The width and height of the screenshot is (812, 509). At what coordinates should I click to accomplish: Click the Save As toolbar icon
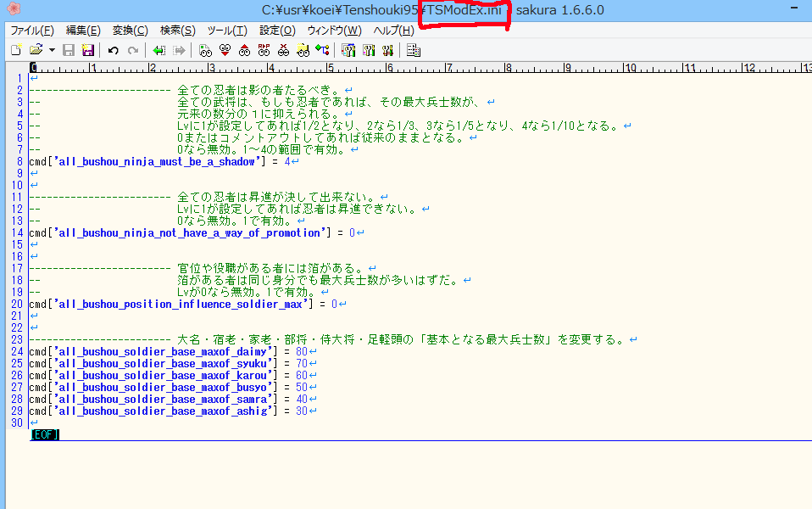pos(88,50)
